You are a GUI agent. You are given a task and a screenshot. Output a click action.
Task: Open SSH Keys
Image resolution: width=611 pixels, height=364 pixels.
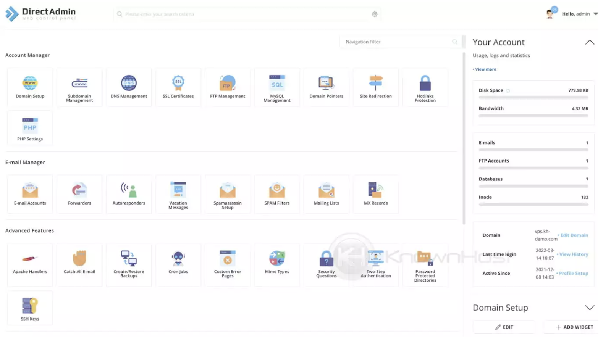[x=30, y=308]
